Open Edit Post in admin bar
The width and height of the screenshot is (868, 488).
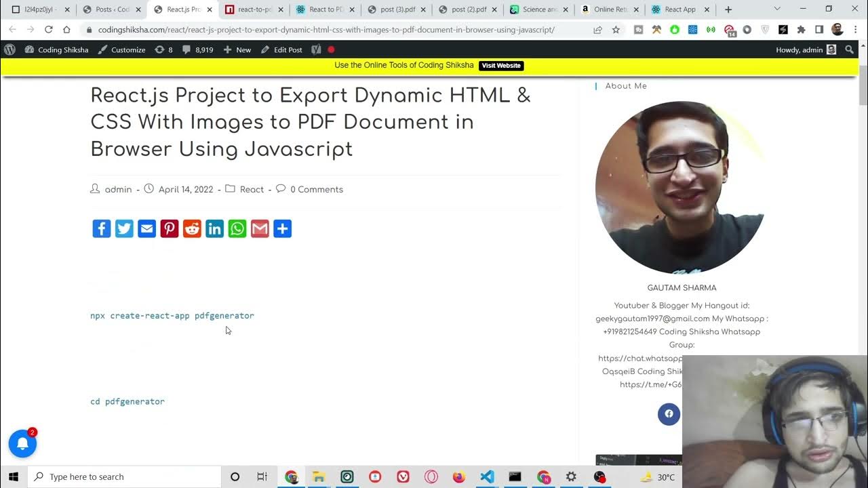tap(281, 50)
